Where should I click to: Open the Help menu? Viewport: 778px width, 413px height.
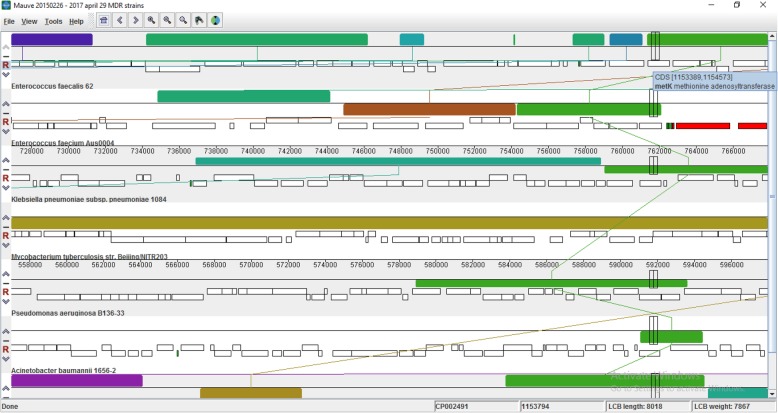pyautogui.click(x=76, y=21)
